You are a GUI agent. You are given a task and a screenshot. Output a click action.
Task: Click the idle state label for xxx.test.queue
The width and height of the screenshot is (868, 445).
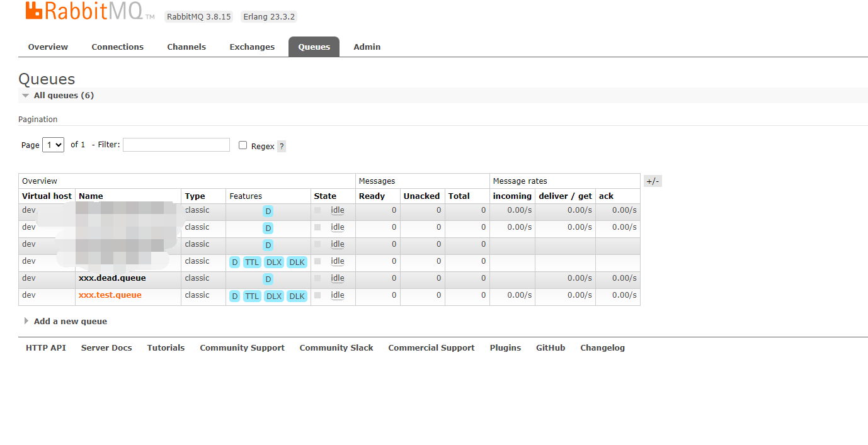pyautogui.click(x=338, y=295)
